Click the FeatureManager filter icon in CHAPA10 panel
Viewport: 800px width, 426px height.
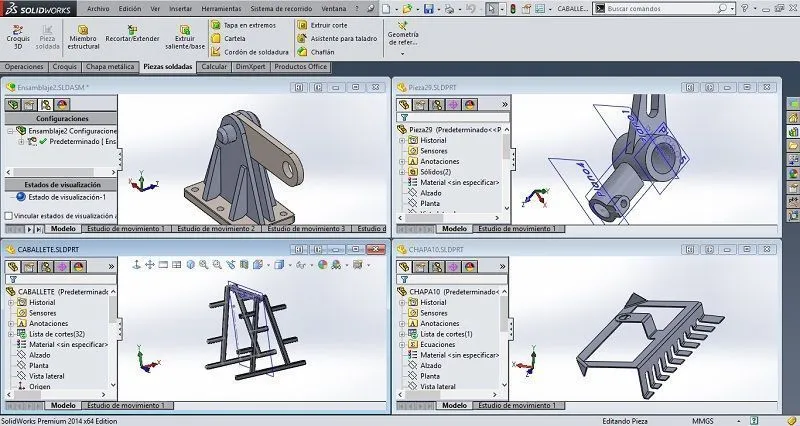404,279
